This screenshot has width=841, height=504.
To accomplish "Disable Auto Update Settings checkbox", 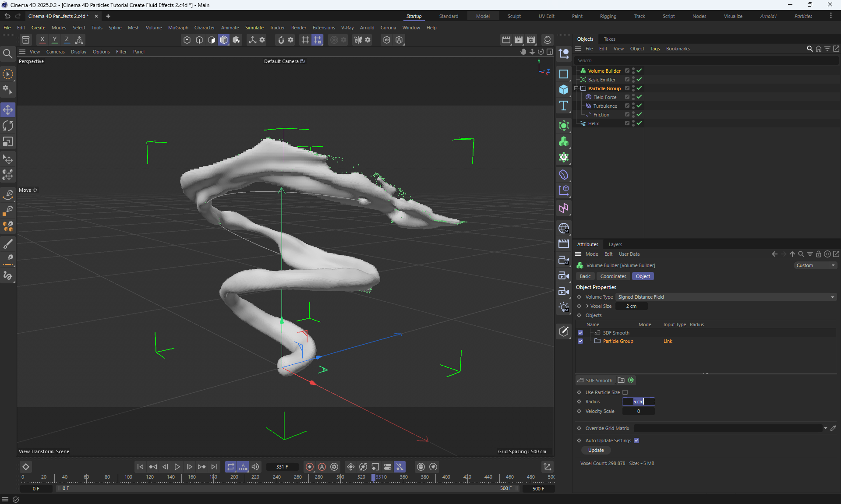I will pos(636,441).
